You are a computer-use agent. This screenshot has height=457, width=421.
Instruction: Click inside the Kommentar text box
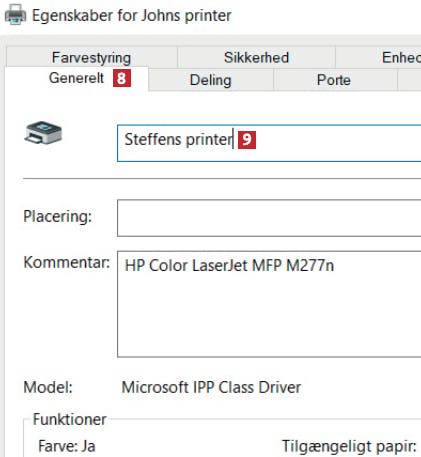point(269,304)
